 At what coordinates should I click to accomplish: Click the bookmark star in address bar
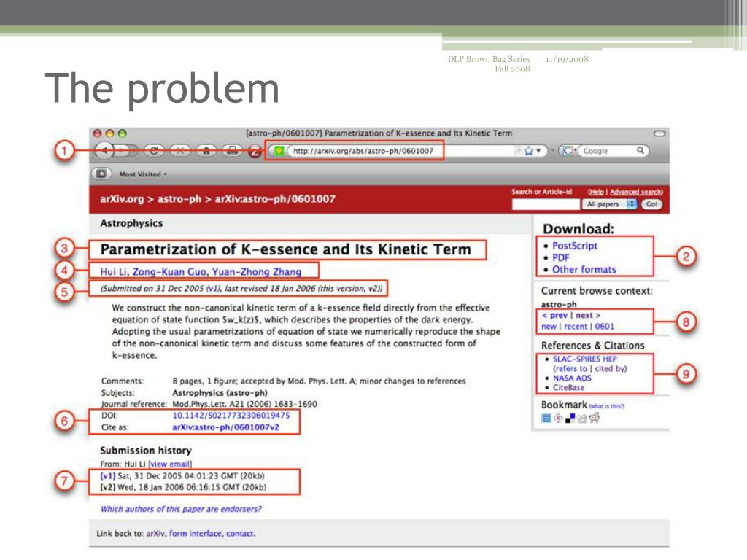528,151
